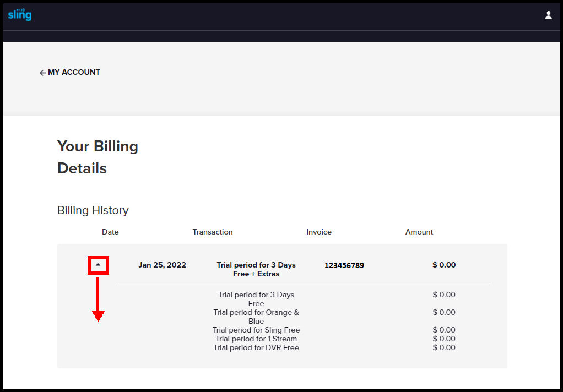Collapse the Jan 25, 2022 billing entry
Viewport: 563px width, 392px height.
point(98,265)
